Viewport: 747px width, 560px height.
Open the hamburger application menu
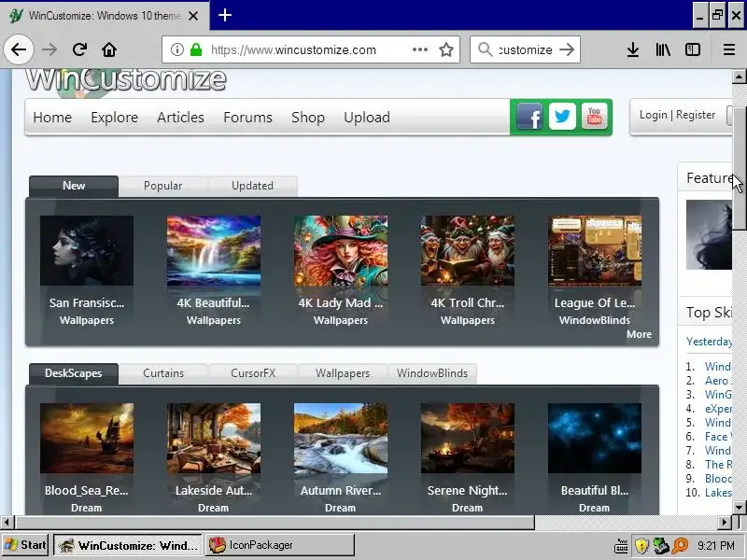[x=729, y=49]
